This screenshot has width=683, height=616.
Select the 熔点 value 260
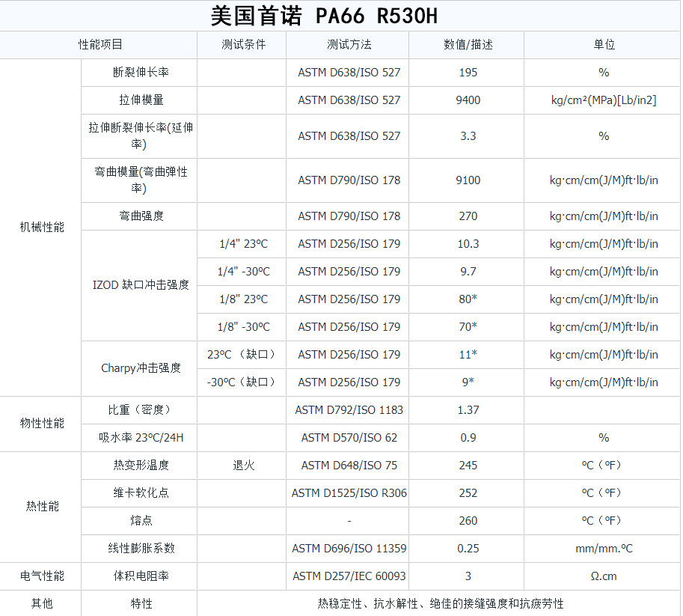click(x=468, y=521)
